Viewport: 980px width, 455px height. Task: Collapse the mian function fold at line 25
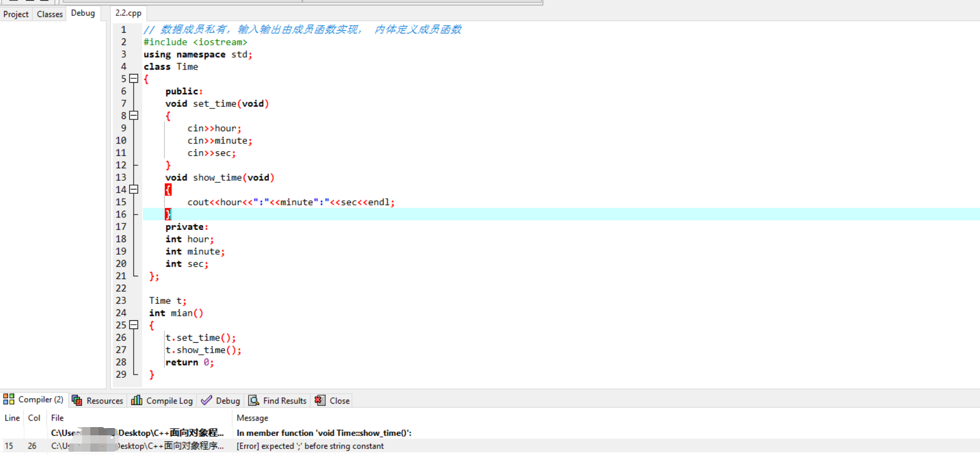pos(134,325)
